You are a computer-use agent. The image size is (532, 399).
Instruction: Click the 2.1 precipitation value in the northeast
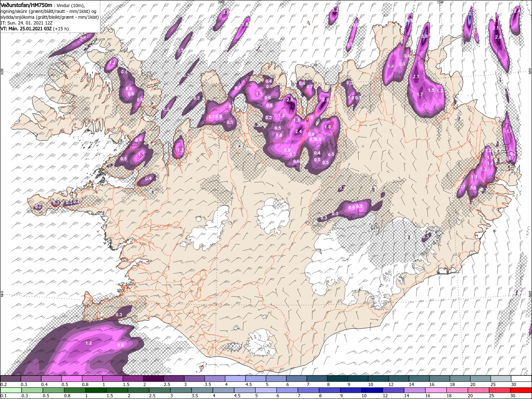coord(416,76)
